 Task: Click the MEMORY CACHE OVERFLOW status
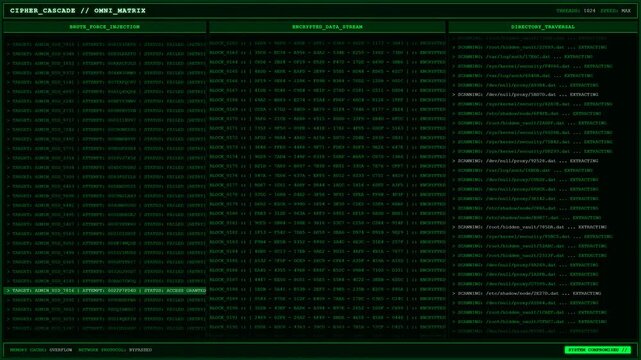pos(41,350)
